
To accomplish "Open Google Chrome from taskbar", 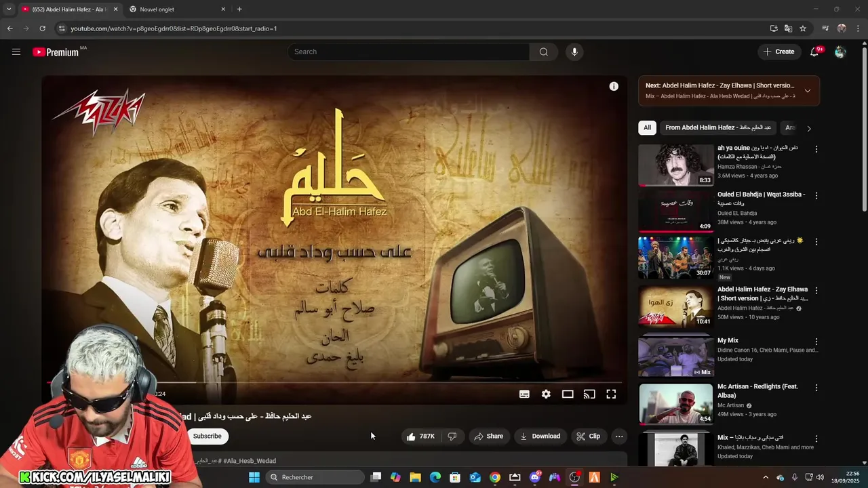I will click(x=495, y=477).
